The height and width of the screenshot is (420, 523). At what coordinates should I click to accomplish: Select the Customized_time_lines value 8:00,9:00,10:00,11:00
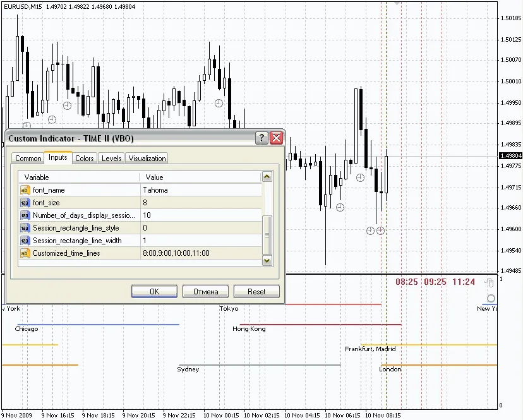200,253
